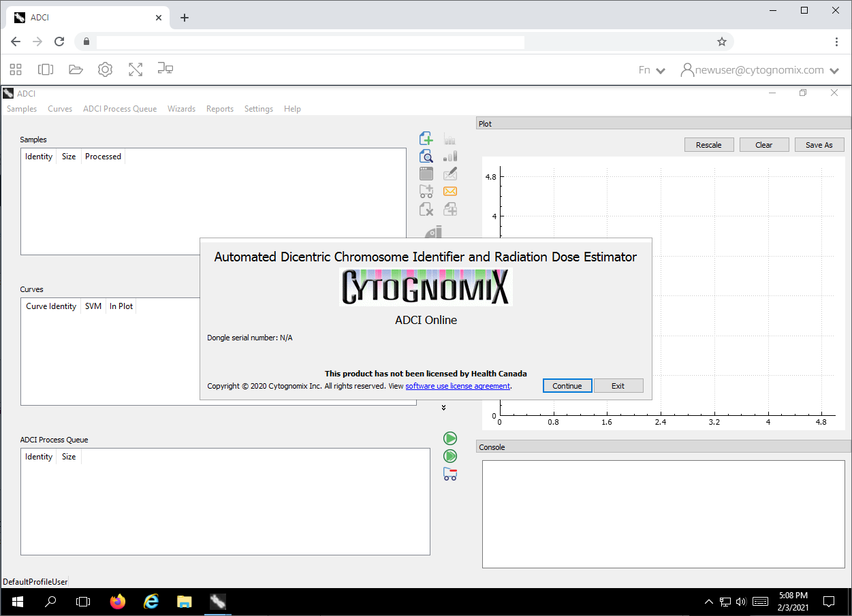Click Samples table Size column header
This screenshot has height=616, width=852.
69,157
